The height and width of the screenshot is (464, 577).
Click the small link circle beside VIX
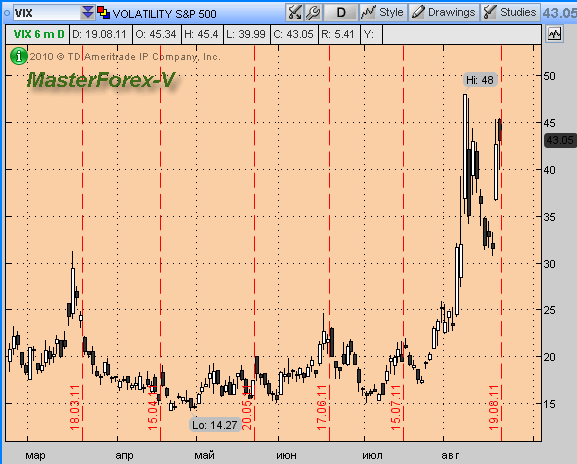(7, 13)
